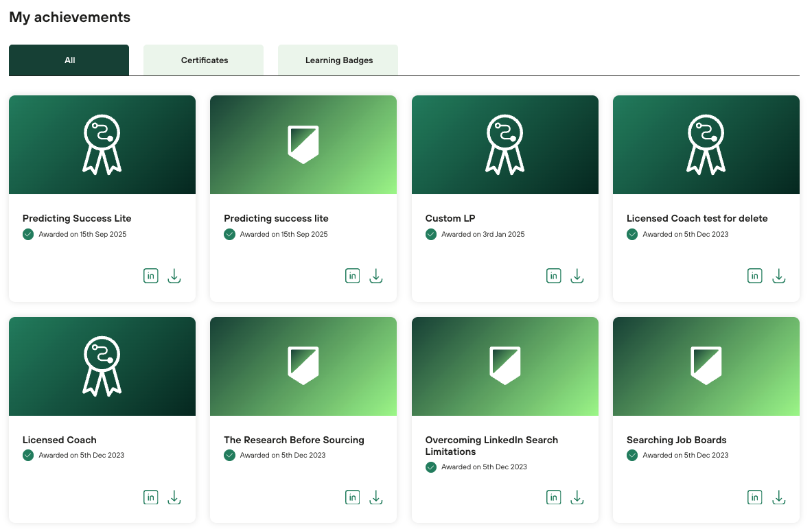The width and height of the screenshot is (812, 529).
Task: Open the Custom LP achievement title
Action: click(x=450, y=218)
